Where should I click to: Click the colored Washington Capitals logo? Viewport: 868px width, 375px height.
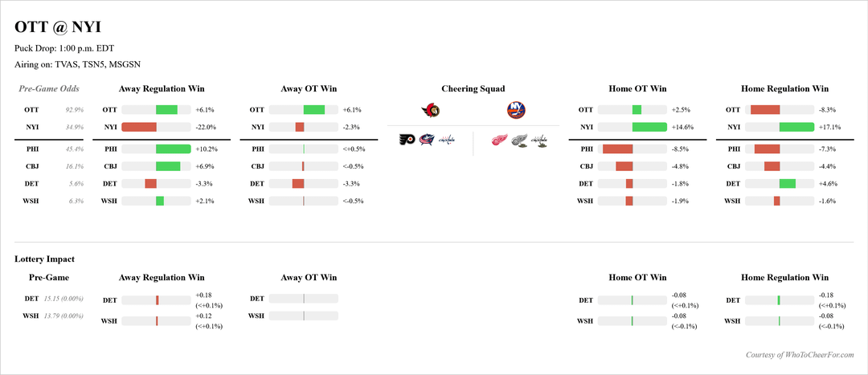446,141
